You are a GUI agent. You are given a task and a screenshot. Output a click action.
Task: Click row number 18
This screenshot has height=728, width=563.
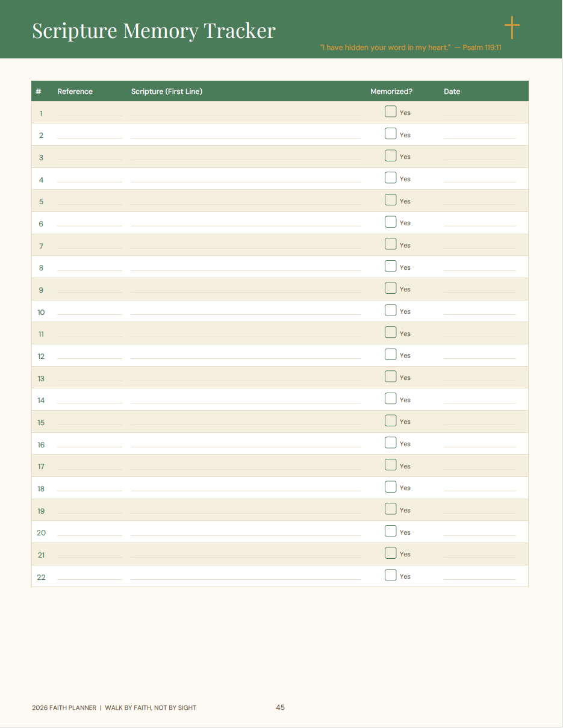(x=41, y=489)
